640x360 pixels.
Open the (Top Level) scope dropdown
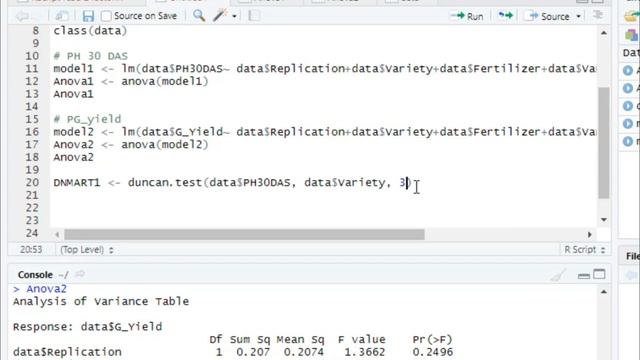click(x=87, y=249)
